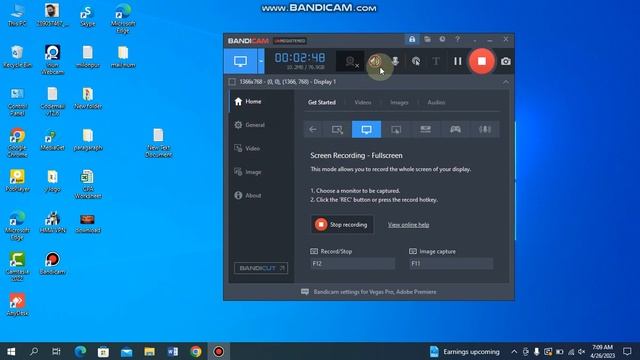640x360 pixels.
Task: Click the UNREGISTERED label in title bar
Action: [x=290, y=41]
